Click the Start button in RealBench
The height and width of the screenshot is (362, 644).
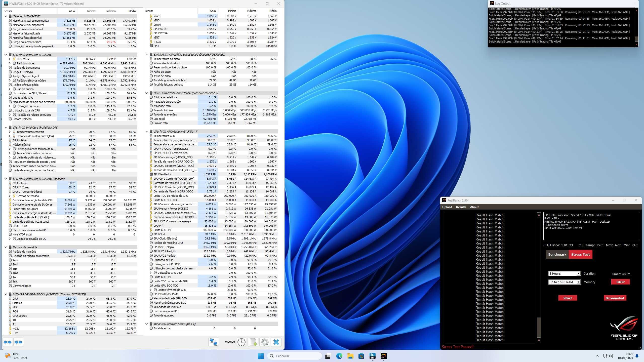(568, 298)
